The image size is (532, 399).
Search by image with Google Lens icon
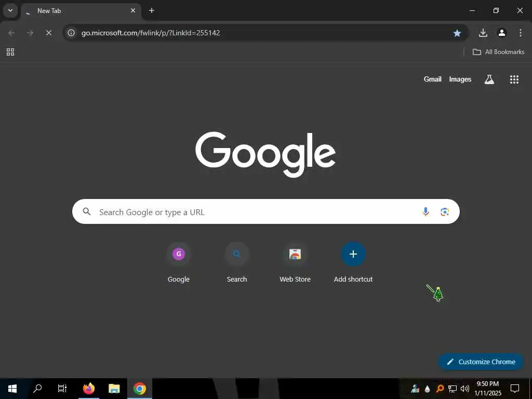(x=445, y=212)
